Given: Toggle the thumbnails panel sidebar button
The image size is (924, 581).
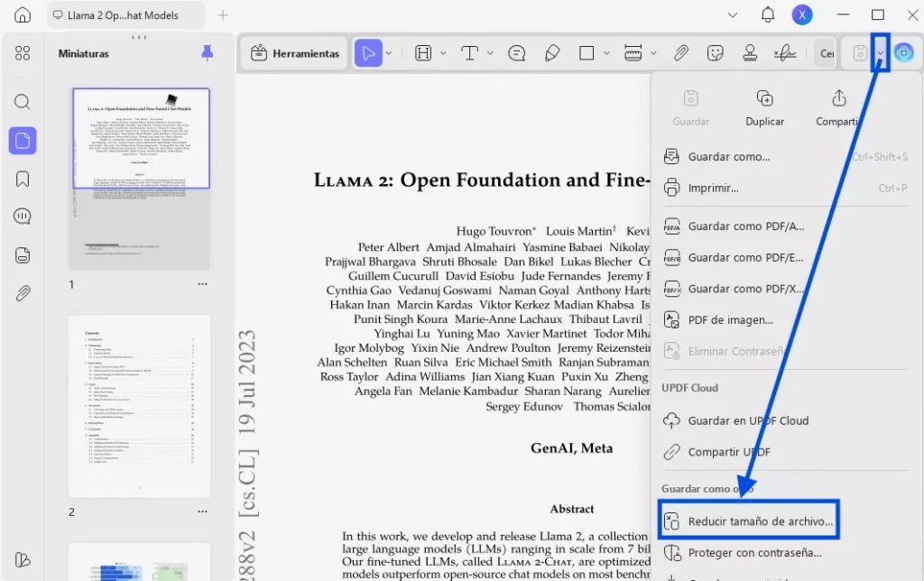Looking at the screenshot, I should [23, 140].
